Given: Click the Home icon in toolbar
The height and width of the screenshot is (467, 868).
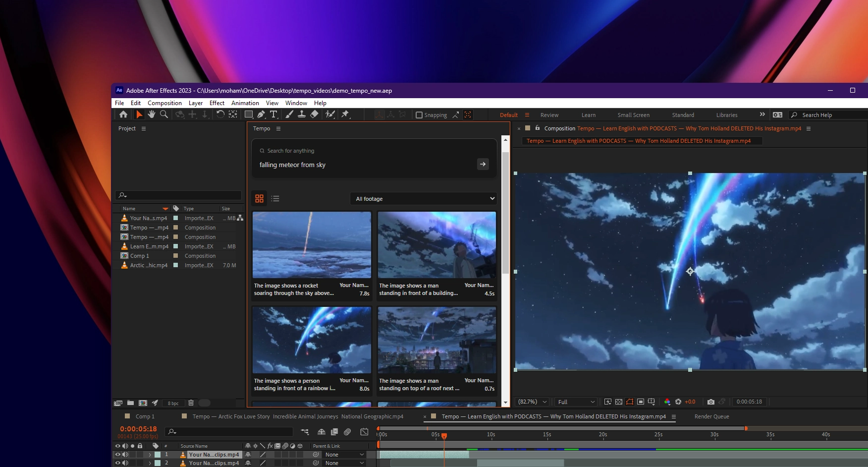Looking at the screenshot, I should (123, 115).
